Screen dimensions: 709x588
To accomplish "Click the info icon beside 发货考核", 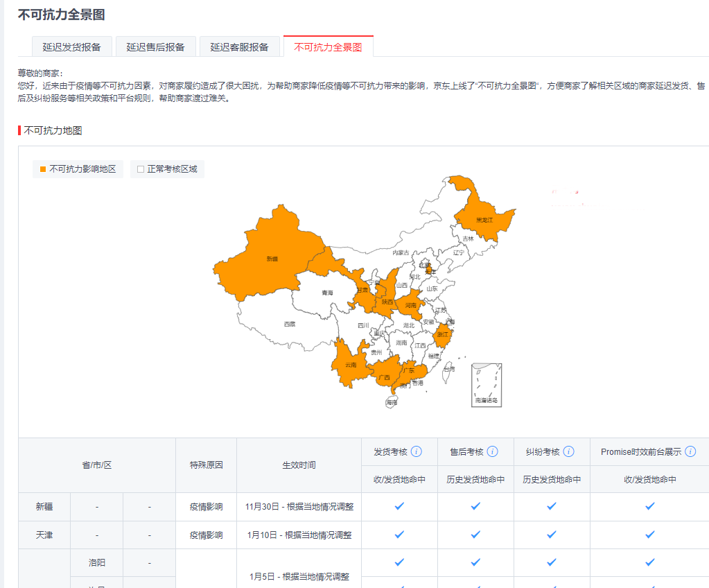I will pos(417,451).
